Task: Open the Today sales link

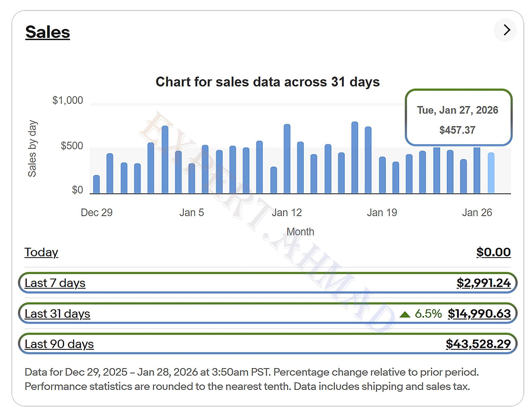Action: [x=41, y=252]
